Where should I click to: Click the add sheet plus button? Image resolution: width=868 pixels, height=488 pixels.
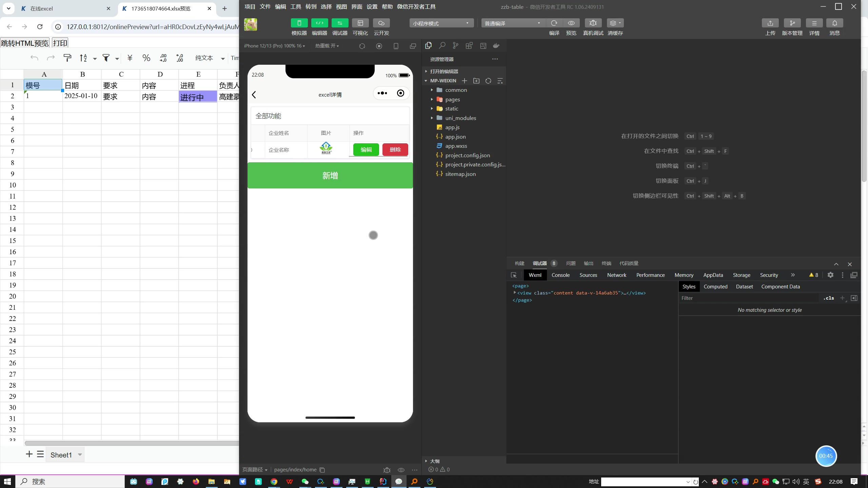29,454
